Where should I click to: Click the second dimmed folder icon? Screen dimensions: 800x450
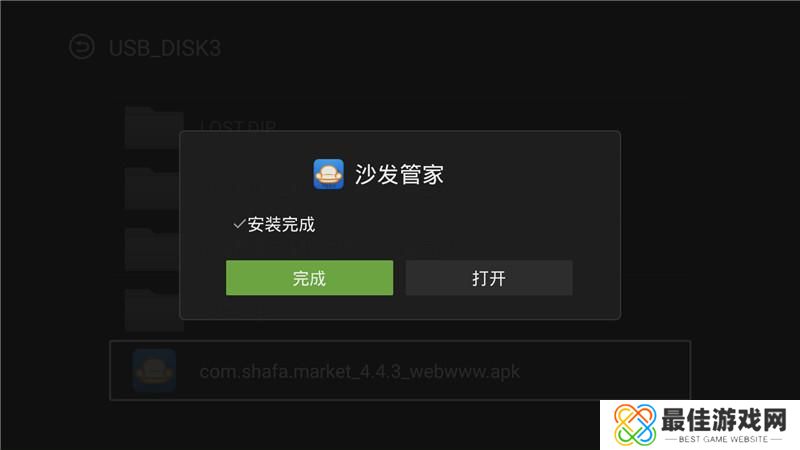[x=152, y=188]
